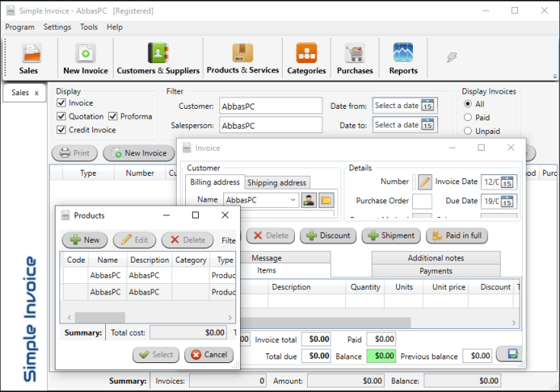This screenshot has width=560, height=392.
Task: Open the Purchases toolbar icon
Action: (354, 58)
